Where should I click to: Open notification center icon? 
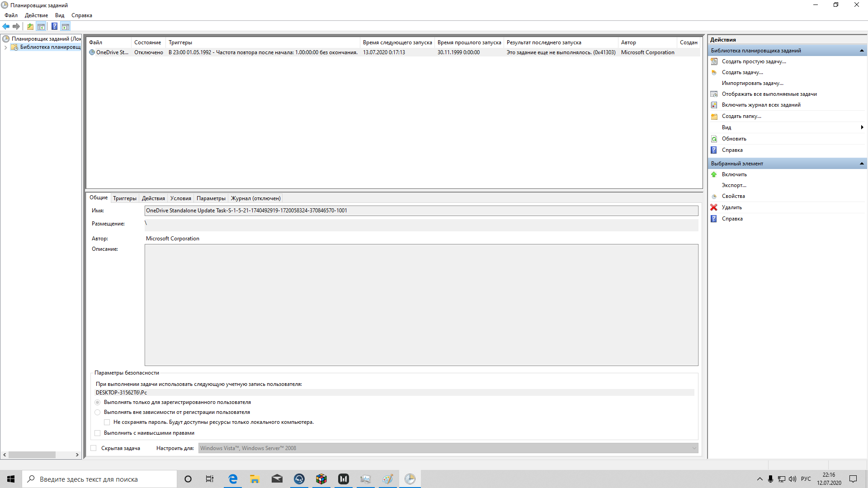(853, 479)
